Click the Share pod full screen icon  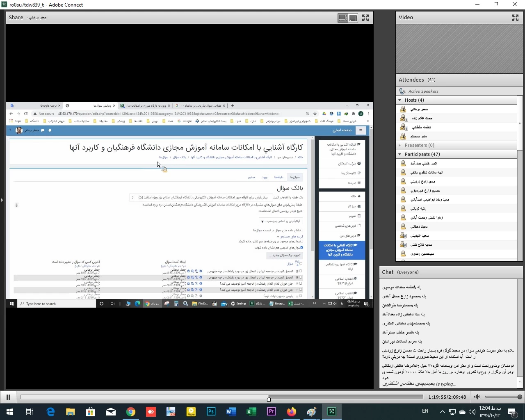pos(365,18)
